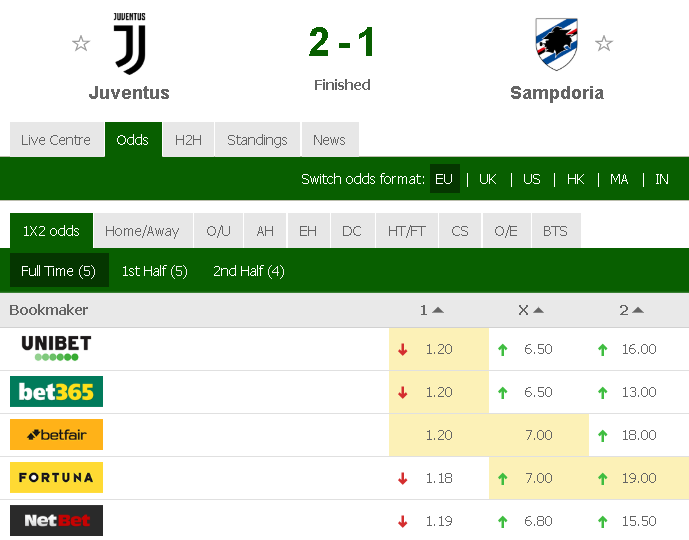Open the NetBet bookmaker logo
Image resolution: width=689 pixels, height=540 pixels.
tap(56, 521)
